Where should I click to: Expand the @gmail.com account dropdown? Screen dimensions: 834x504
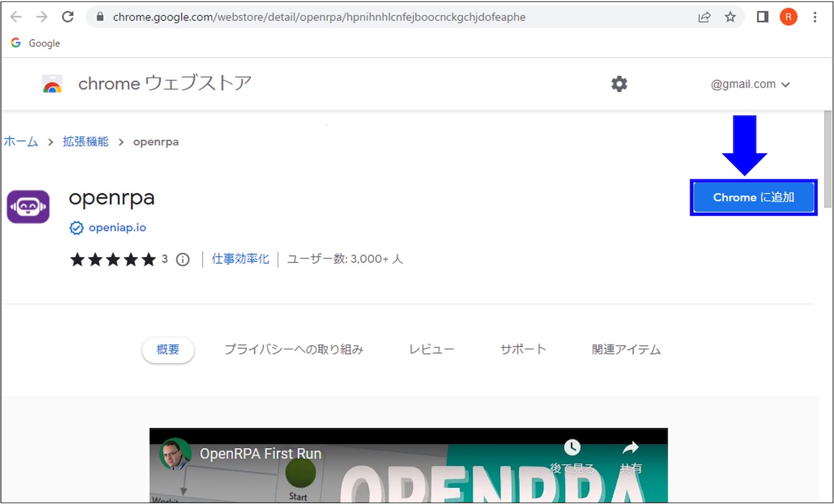click(750, 84)
